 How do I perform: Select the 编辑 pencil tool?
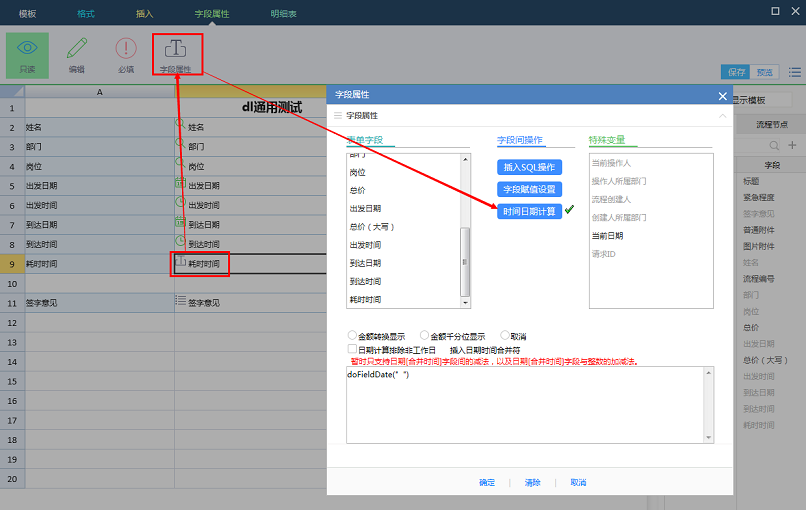tap(76, 50)
